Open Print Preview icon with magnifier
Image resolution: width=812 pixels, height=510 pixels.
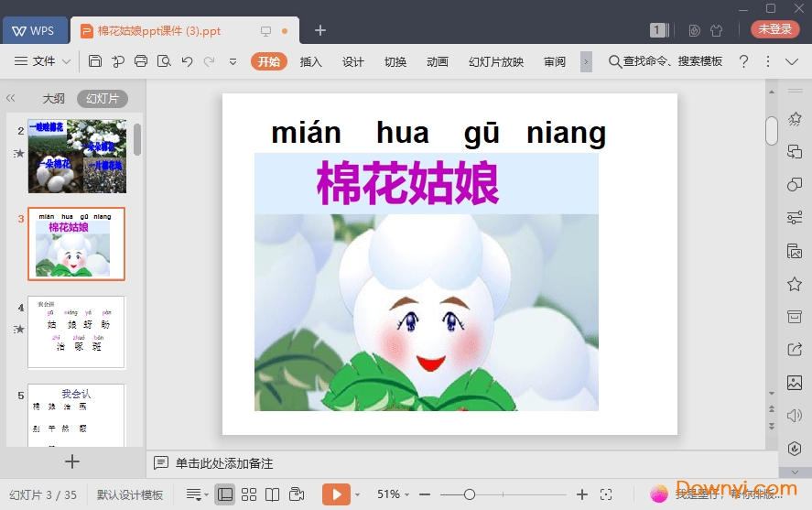pyautogui.click(x=164, y=61)
